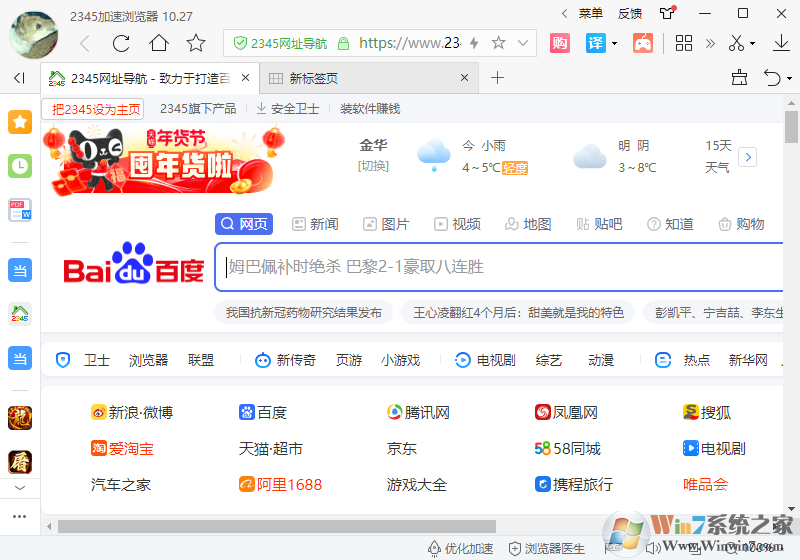
Task: Open 携程旅行 site link
Action: click(x=574, y=484)
